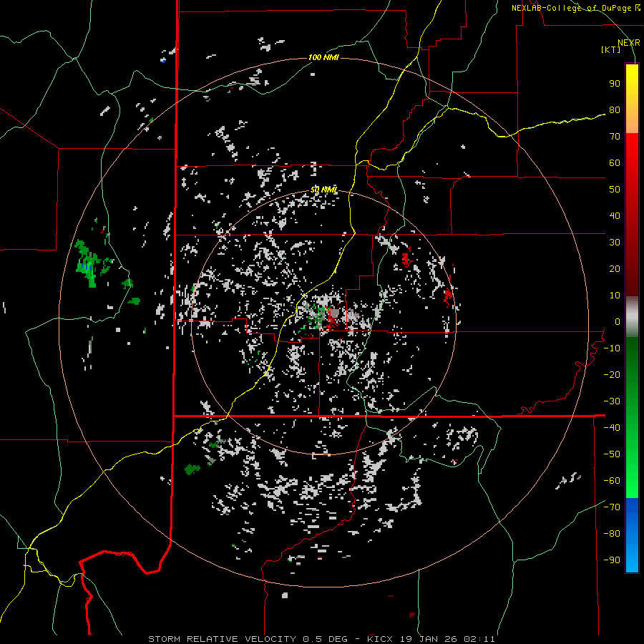Click the 10 value on velocity scale
The height and width of the screenshot is (644, 644).
[x=615, y=296]
